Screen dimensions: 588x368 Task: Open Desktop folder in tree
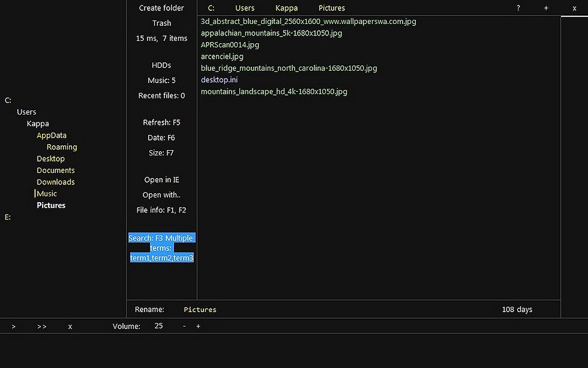(x=50, y=158)
